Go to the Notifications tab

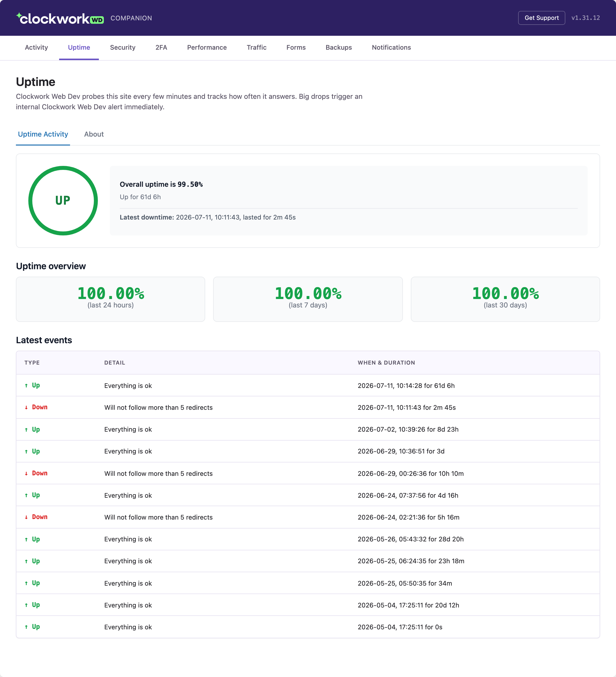click(391, 47)
